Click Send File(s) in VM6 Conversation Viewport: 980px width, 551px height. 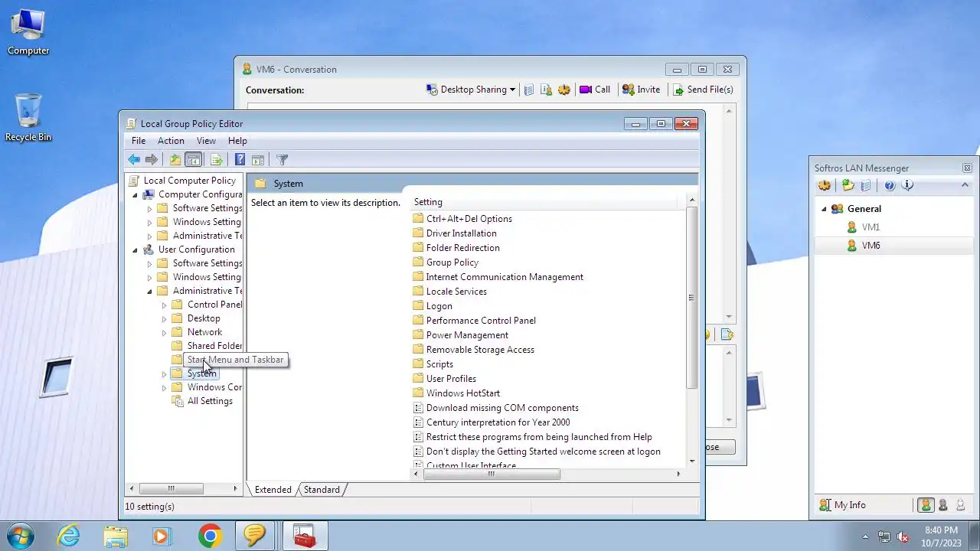coord(703,90)
